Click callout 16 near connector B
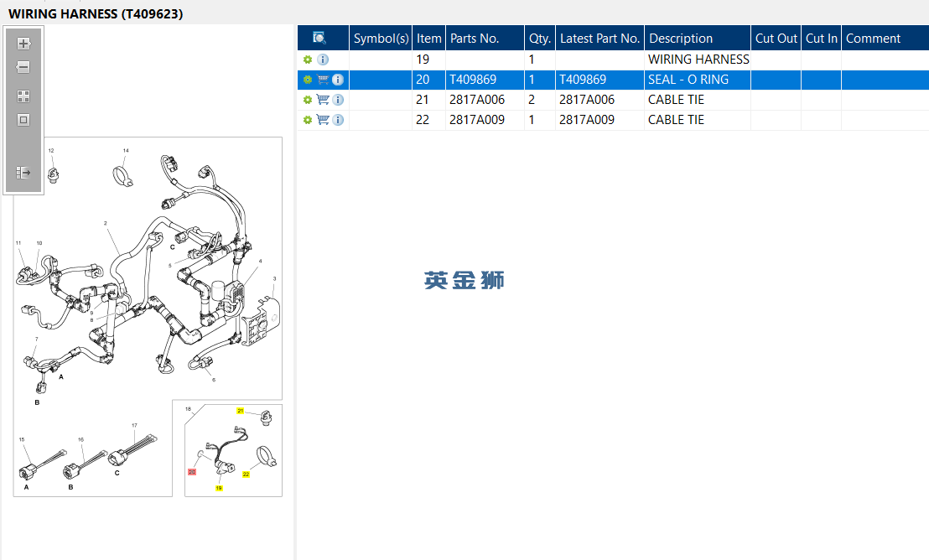 [80, 440]
